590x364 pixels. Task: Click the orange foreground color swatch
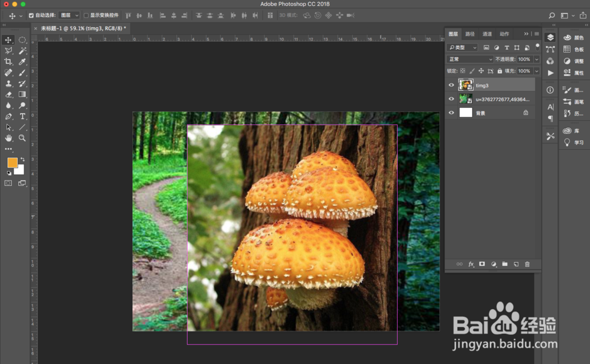[12, 162]
